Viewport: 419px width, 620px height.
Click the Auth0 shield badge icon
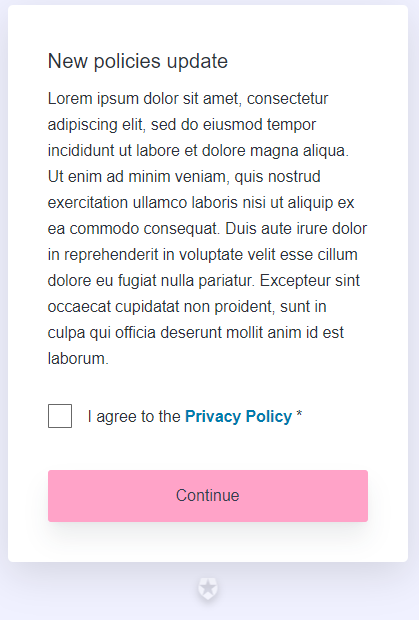point(208,589)
